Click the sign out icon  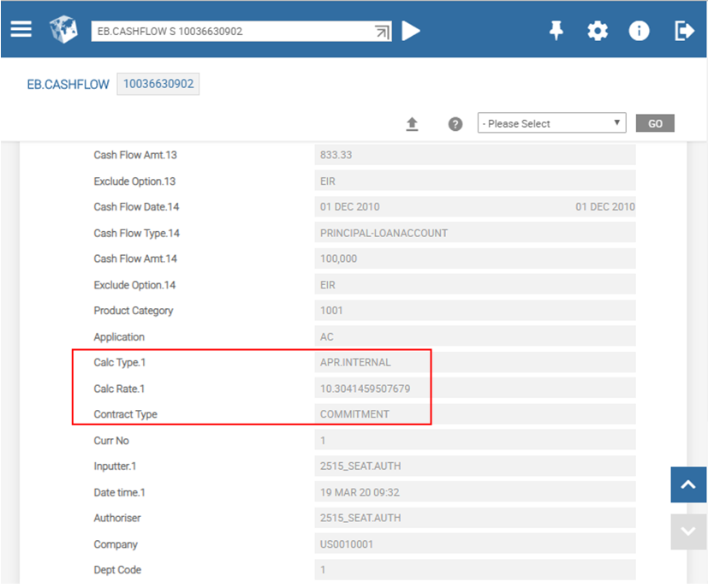click(x=684, y=31)
